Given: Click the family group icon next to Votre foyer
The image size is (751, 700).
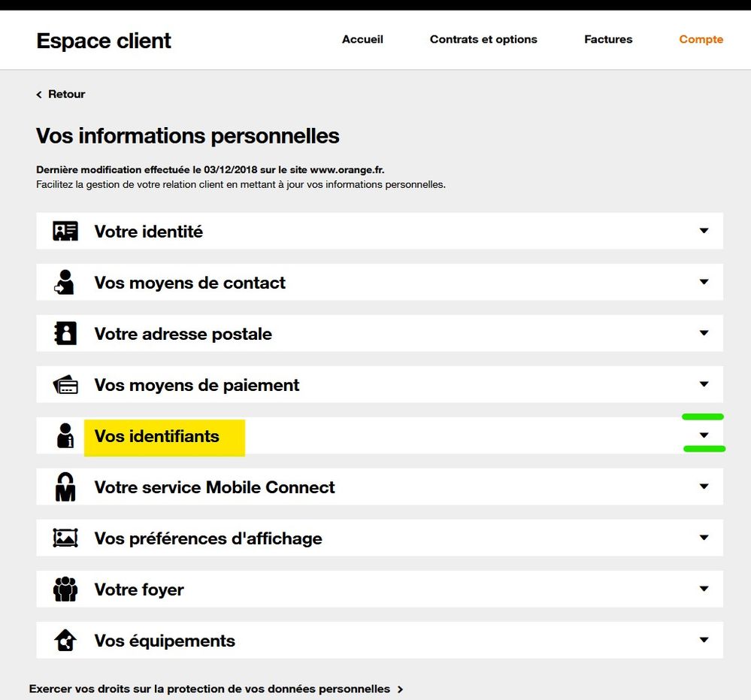Looking at the screenshot, I should point(65,589).
